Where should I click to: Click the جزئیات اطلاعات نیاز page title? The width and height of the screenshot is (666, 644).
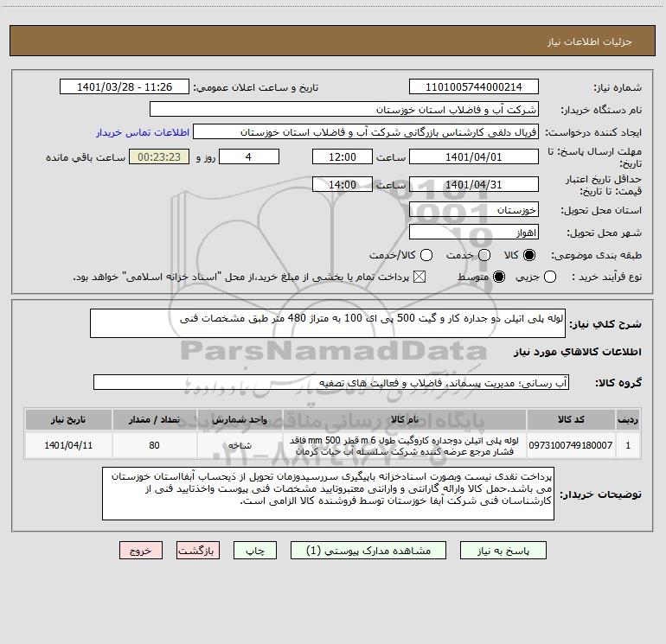click(x=590, y=41)
